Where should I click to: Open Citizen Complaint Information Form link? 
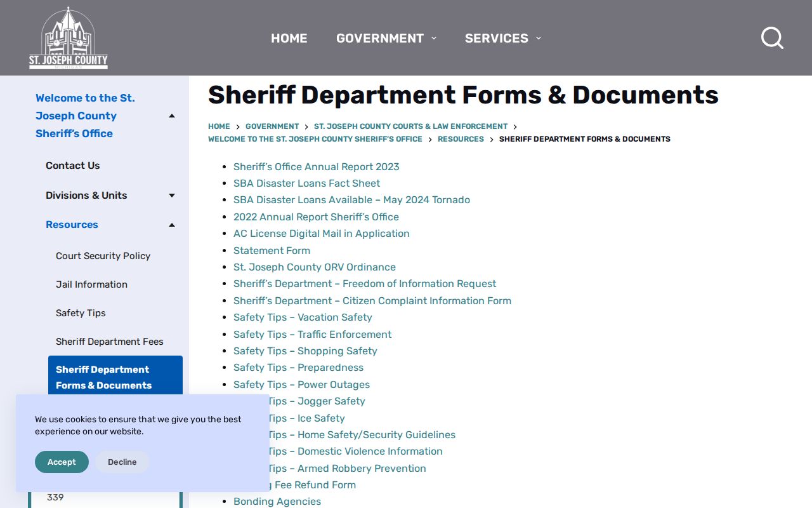pos(372,301)
